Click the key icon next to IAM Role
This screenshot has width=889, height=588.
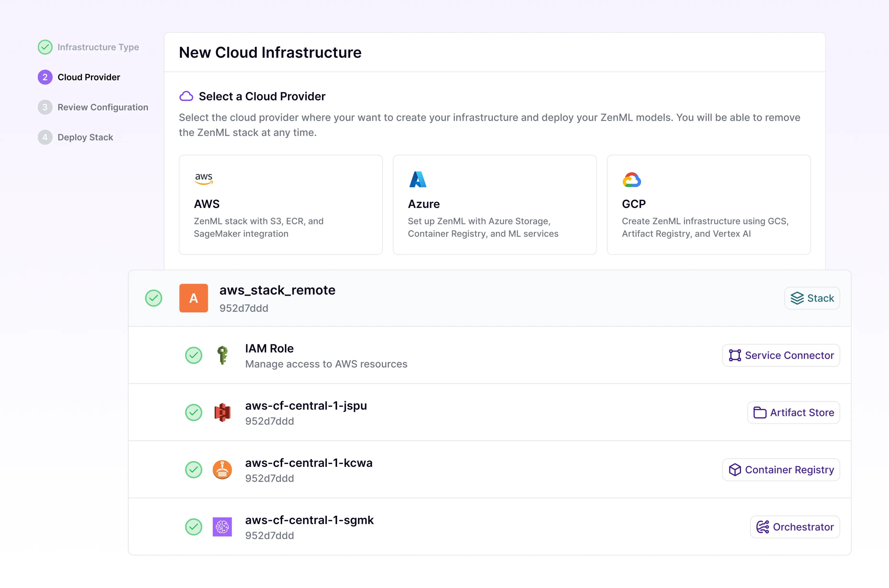[x=222, y=356]
